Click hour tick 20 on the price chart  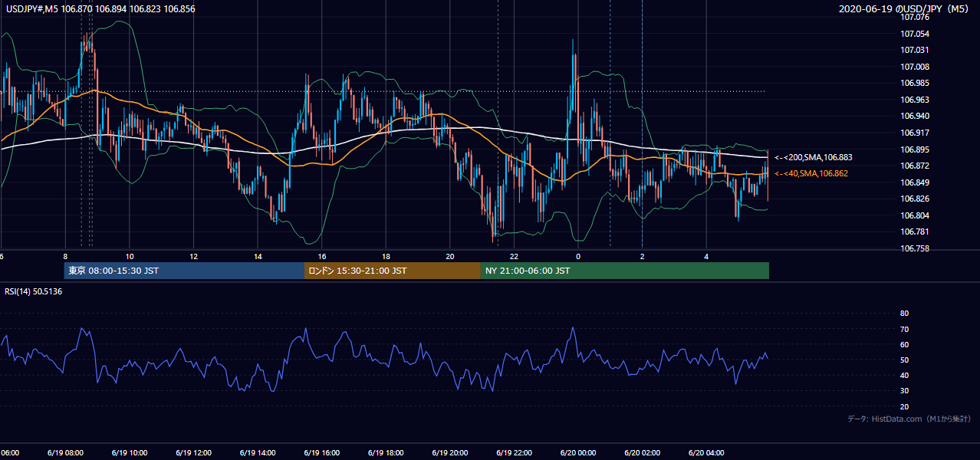450,256
